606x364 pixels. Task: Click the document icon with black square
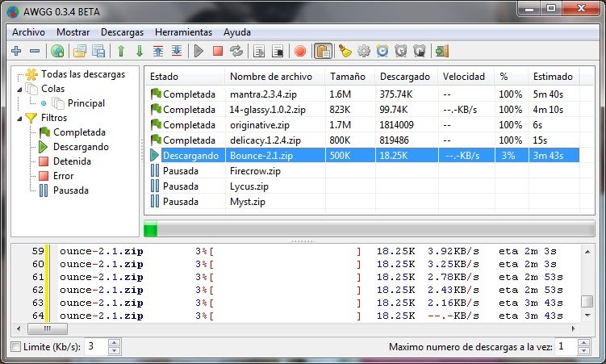coord(278,51)
